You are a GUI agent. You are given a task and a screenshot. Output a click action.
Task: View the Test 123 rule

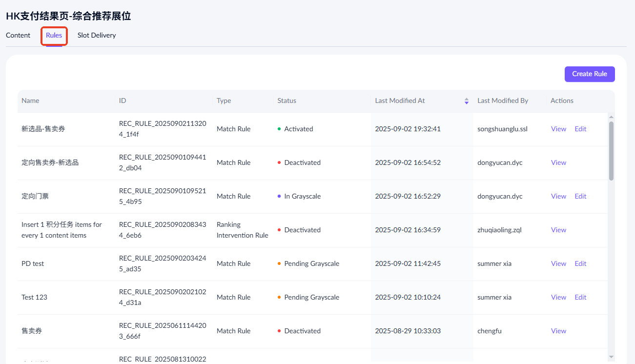point(558,298)
